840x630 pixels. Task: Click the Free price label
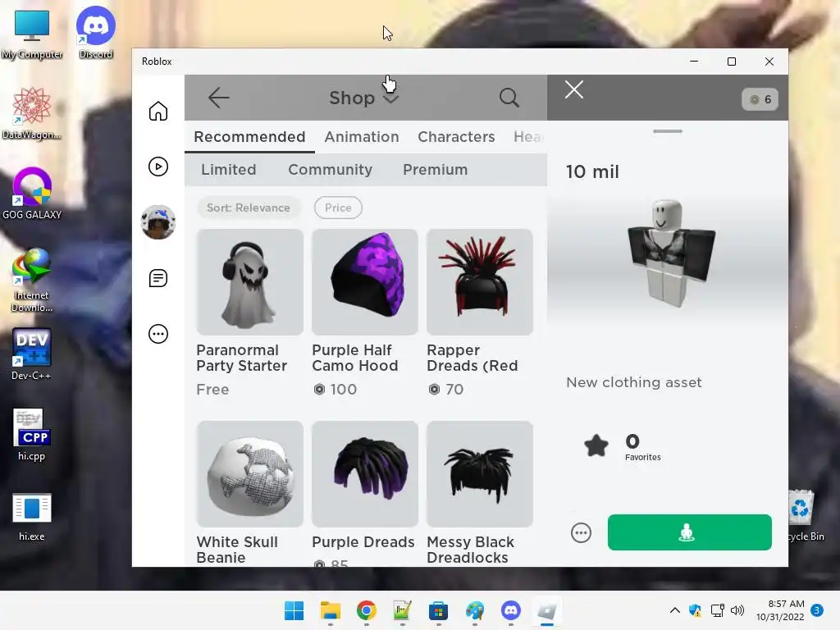(x=212, y=390)
